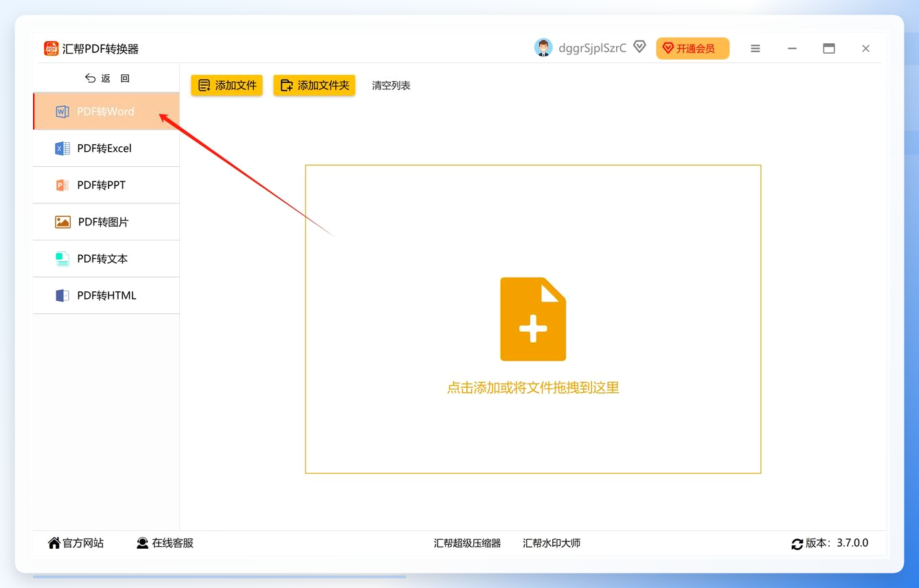The image size is (919, 588).
Task: Click the file drop zone area
Action: coord(533,319)
